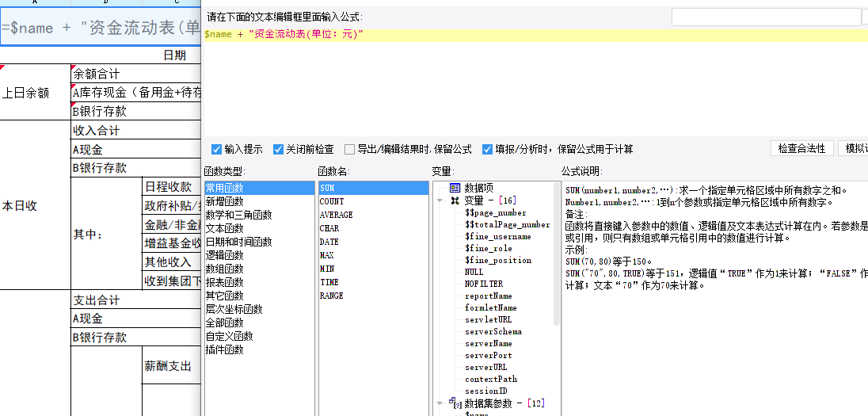Select 日期和时间函数 function type
This screenshot has width=868, height=416.
(x=260, y=242)
